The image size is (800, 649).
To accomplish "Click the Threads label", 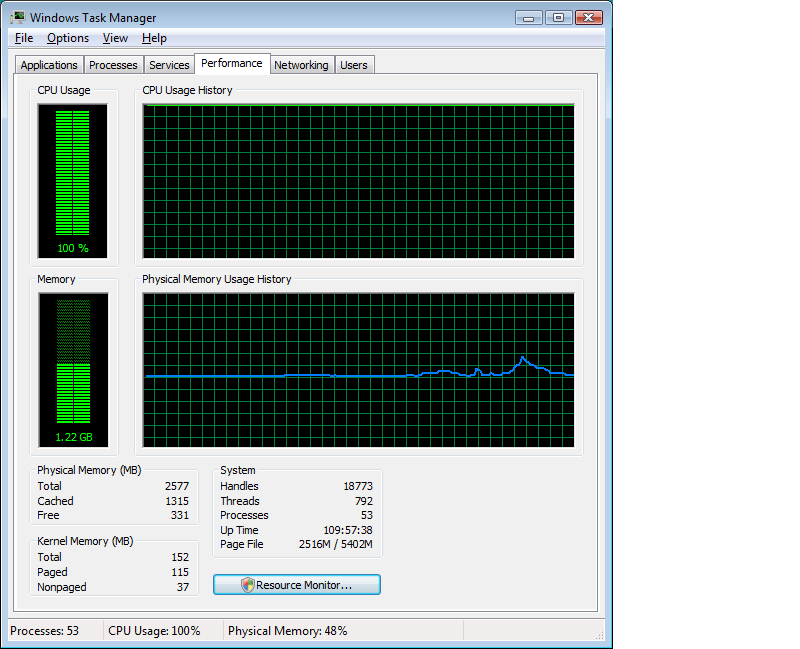I will point(240,501).
